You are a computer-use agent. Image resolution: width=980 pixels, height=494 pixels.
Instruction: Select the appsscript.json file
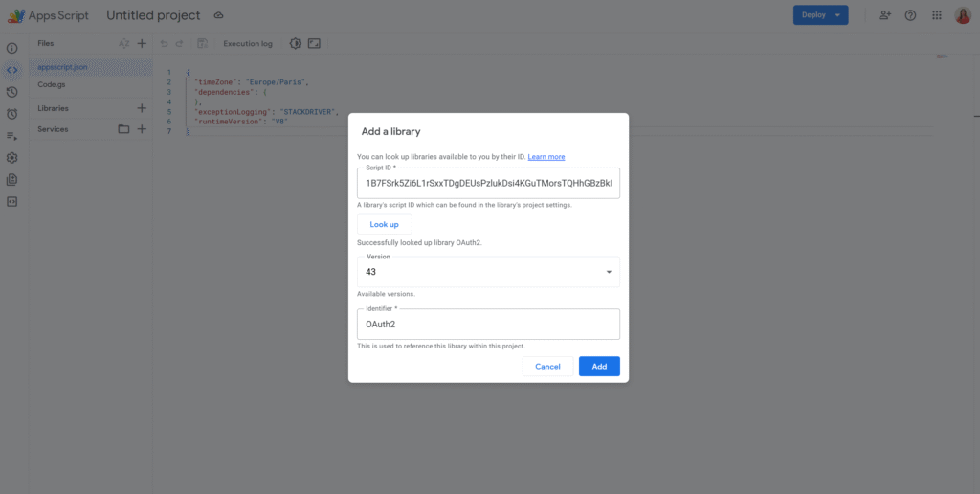click(x=62, y=67)
